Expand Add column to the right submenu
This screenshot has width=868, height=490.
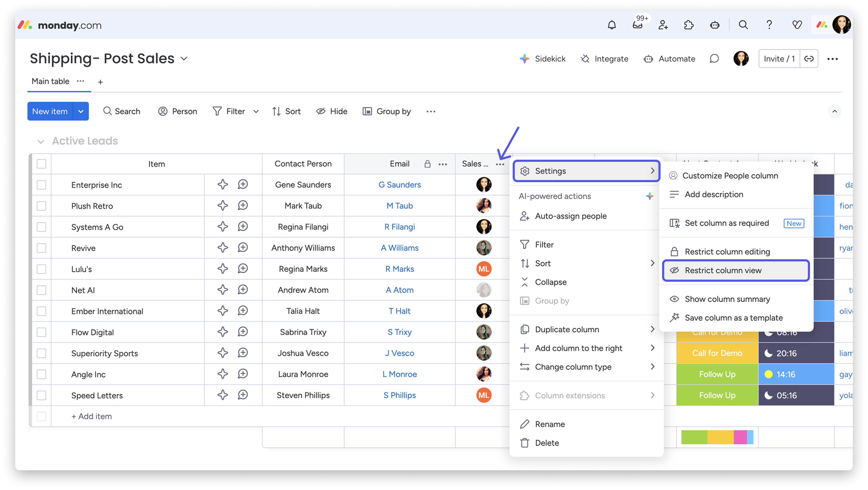652,348
